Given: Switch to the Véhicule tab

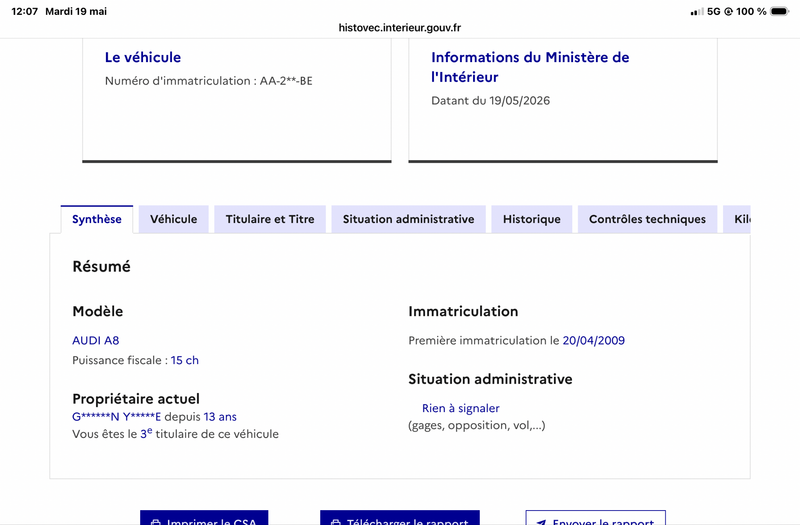Looking at the screenshot, I should (x=173, y=219).
